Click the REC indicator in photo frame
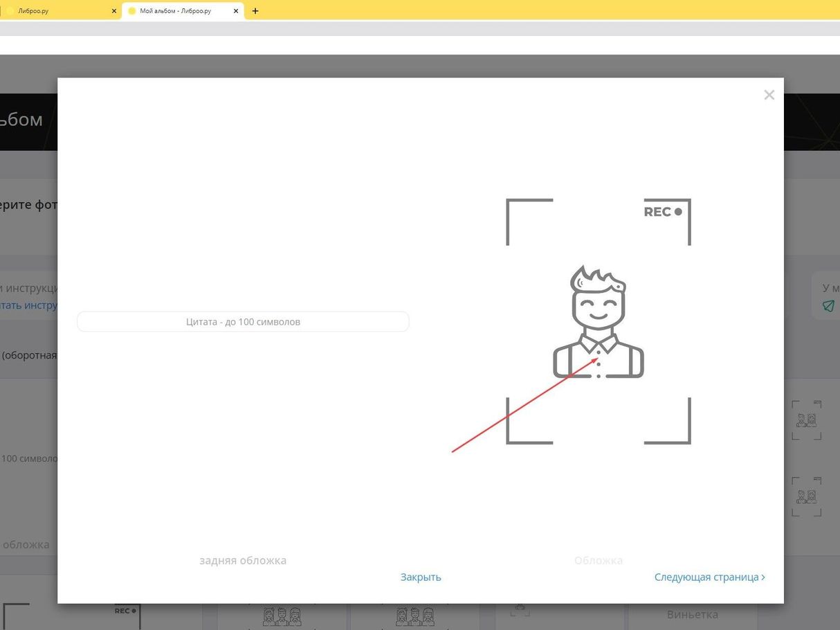Viewport: 840px width, 630px height. click(x=662, y=212)
